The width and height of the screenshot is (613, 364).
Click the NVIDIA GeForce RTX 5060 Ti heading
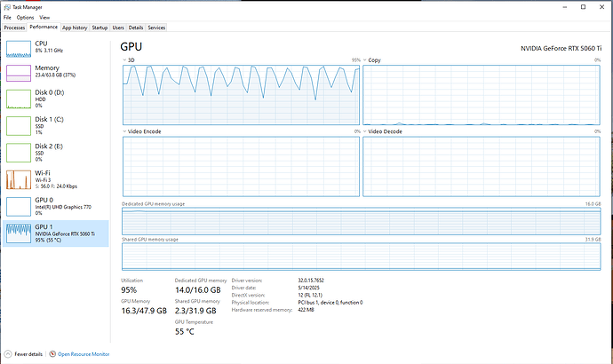pos(561,49)
